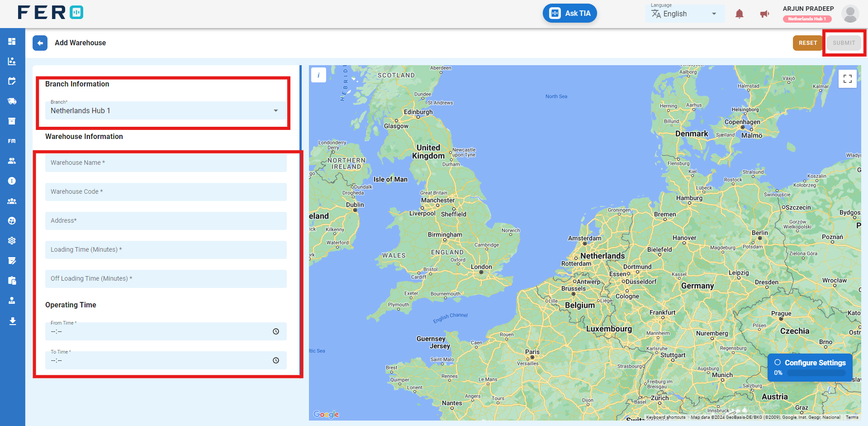This screenshot has width=868, height=426.
Task: Open the FM sidebar icon
Action: coord(12,141)
